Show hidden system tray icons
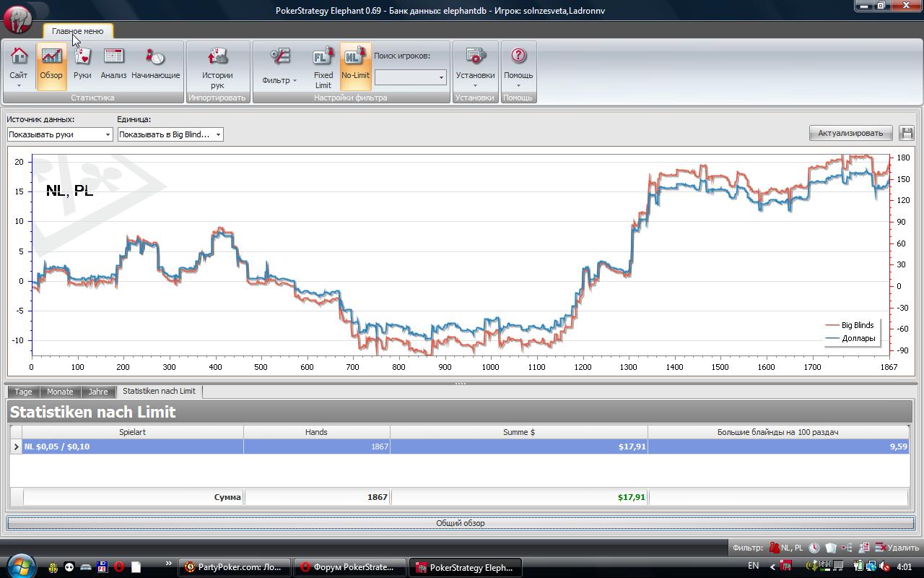Screen dimensions: 924x578 pyautogui.click(x=772, y=566)
